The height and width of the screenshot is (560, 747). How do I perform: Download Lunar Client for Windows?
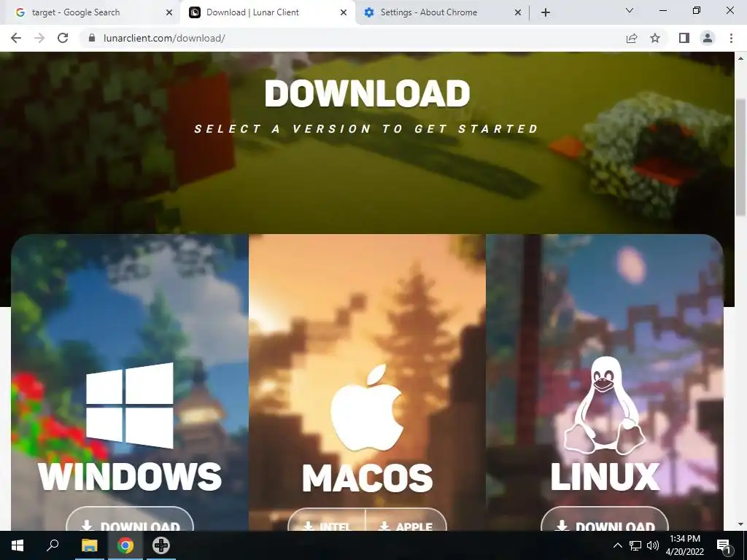point(130,519)
